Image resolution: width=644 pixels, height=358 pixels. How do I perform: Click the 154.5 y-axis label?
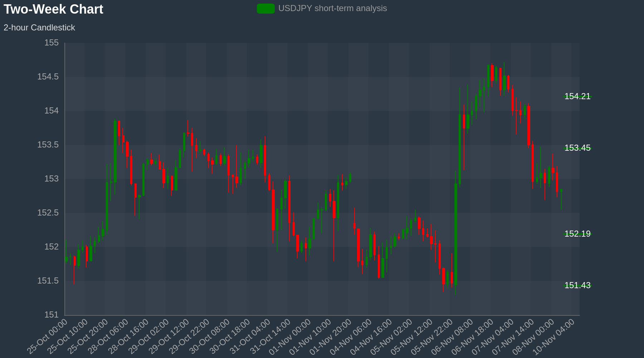(48, 77)
